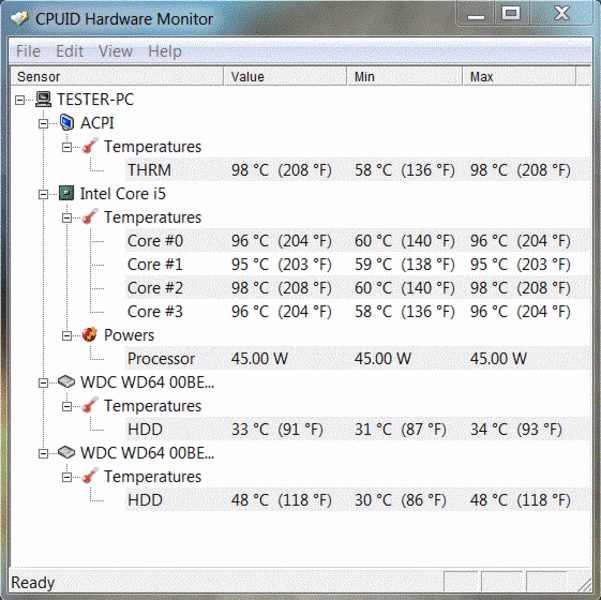Collapse first WDC drive Temperatures node

(x=67, y=406)
